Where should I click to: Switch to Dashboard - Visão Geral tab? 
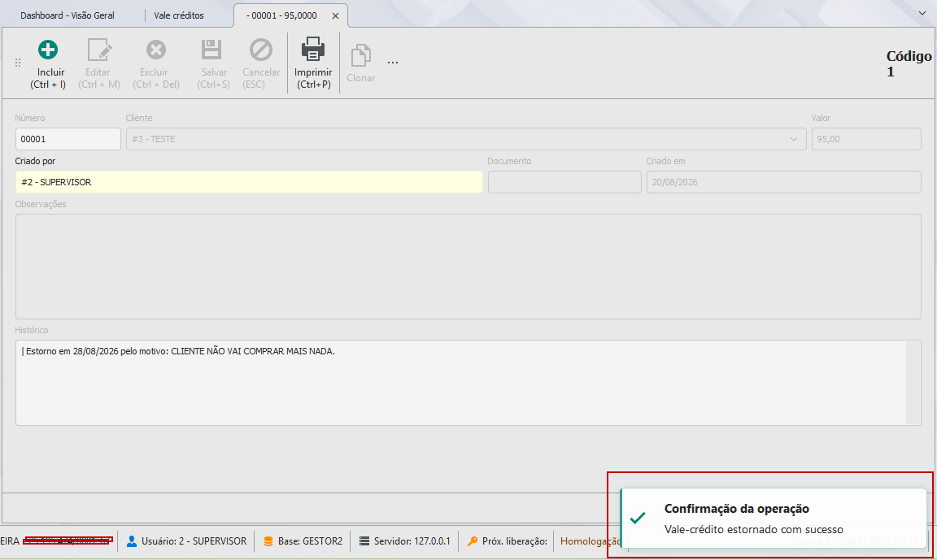(x=67, y=15)
